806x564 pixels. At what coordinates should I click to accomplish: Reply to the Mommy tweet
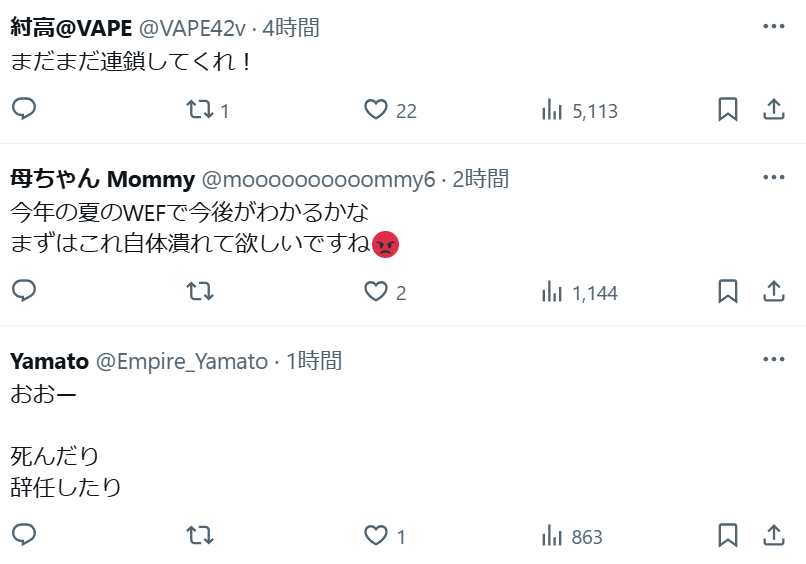(x=24, y=291)
